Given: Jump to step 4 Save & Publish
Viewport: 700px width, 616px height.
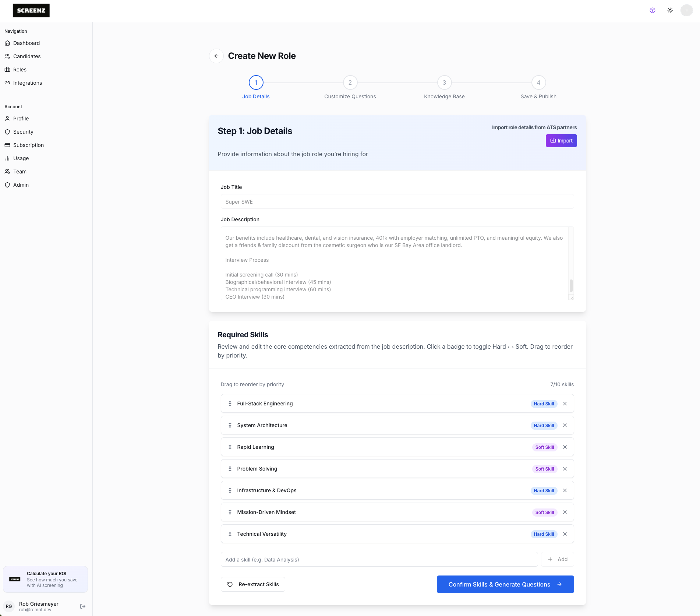Looking at the screenshot, I should pyautogui.click(x=538, y=83).
